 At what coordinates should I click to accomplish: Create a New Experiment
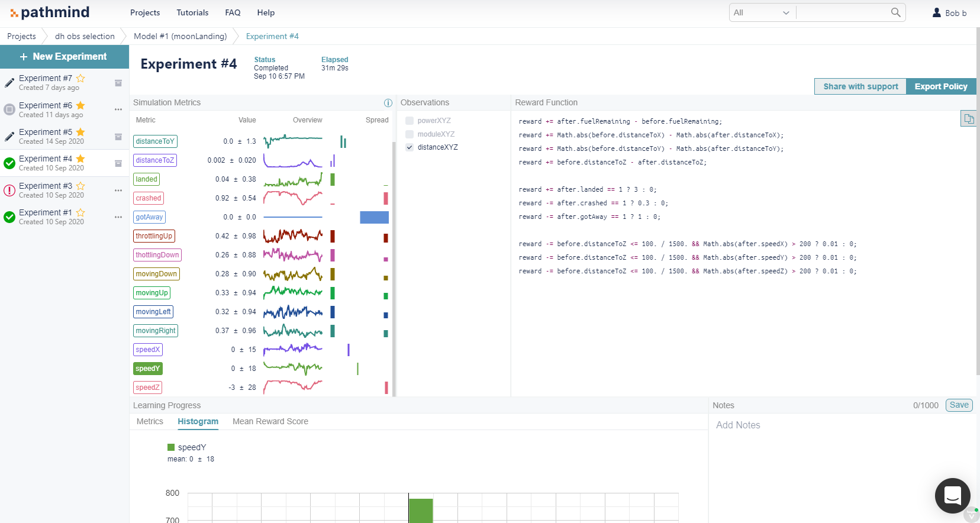pos(65,57)
